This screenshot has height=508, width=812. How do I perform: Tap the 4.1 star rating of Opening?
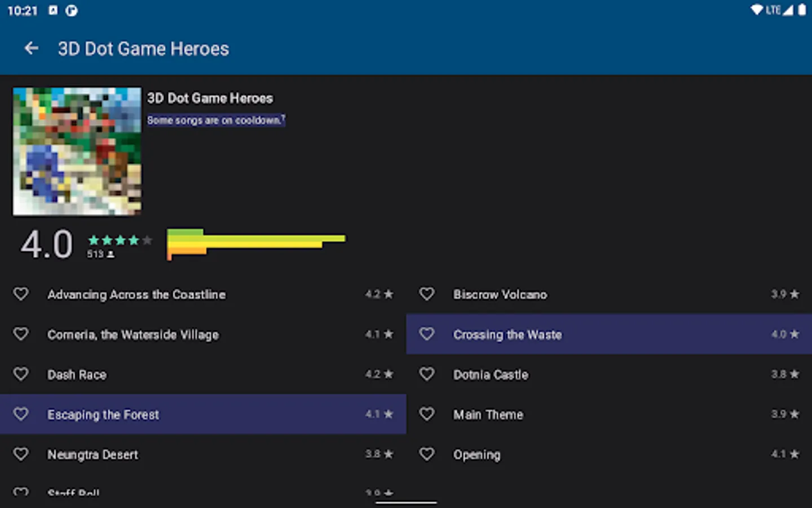(785, 454)
